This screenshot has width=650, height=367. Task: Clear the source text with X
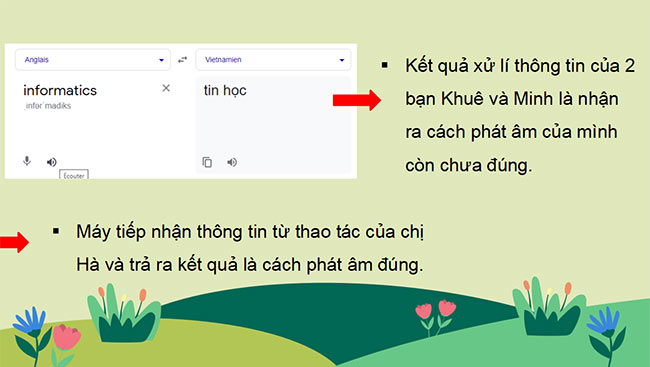coord(166,88)
